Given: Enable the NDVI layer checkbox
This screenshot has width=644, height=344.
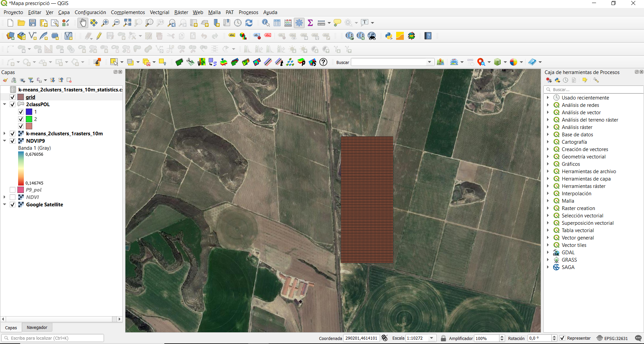Looking at the screenshot, I should click(12, 197).
